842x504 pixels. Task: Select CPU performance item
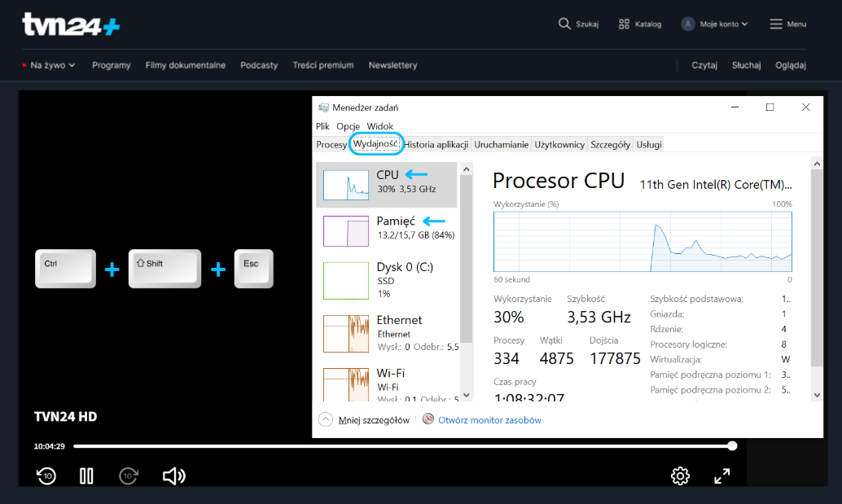[x=387, y=185]
